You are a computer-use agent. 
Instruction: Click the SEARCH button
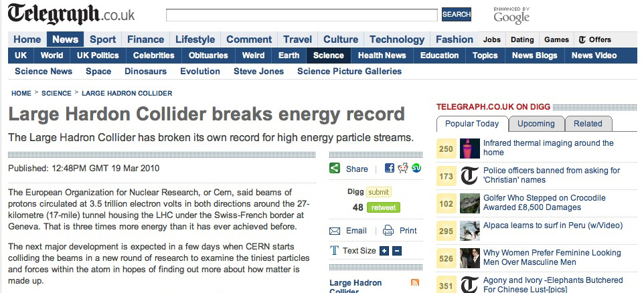tap(457, 14)
